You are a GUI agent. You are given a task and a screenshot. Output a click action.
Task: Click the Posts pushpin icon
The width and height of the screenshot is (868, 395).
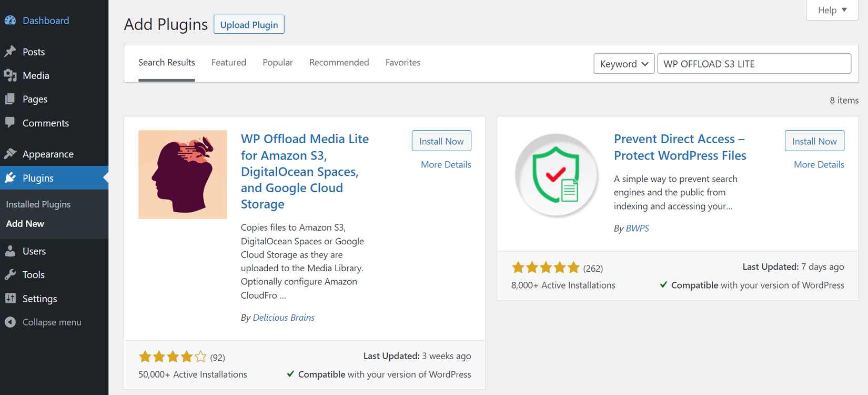tap(10, 52)
